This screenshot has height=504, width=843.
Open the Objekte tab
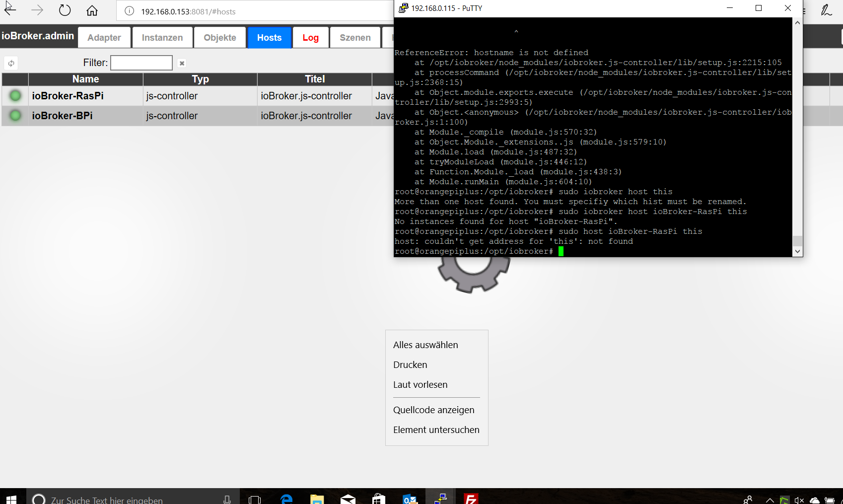tap(220, 38)
